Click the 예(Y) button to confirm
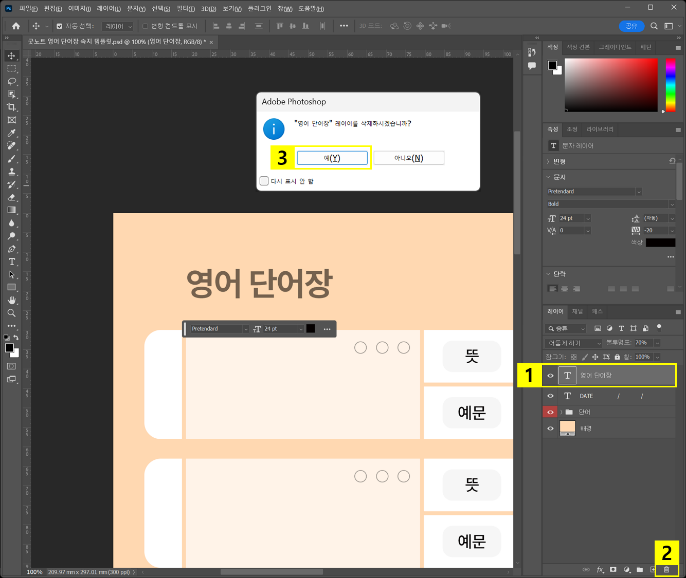The image size is (686, 578). (x=332, y=158)
